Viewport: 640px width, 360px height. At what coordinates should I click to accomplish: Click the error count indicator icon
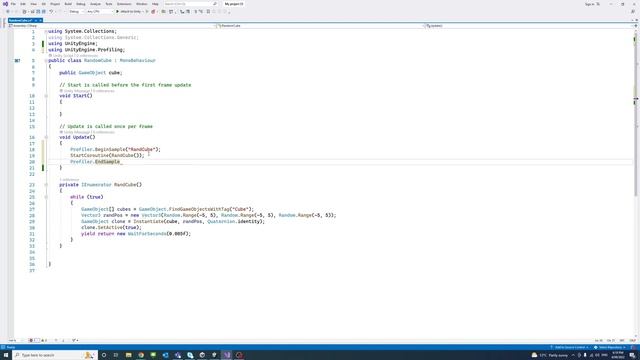coord(31,340)
